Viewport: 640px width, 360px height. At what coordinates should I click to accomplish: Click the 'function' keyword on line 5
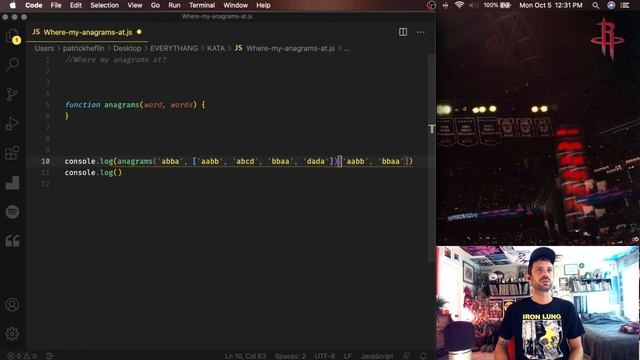tap(82, 105)
